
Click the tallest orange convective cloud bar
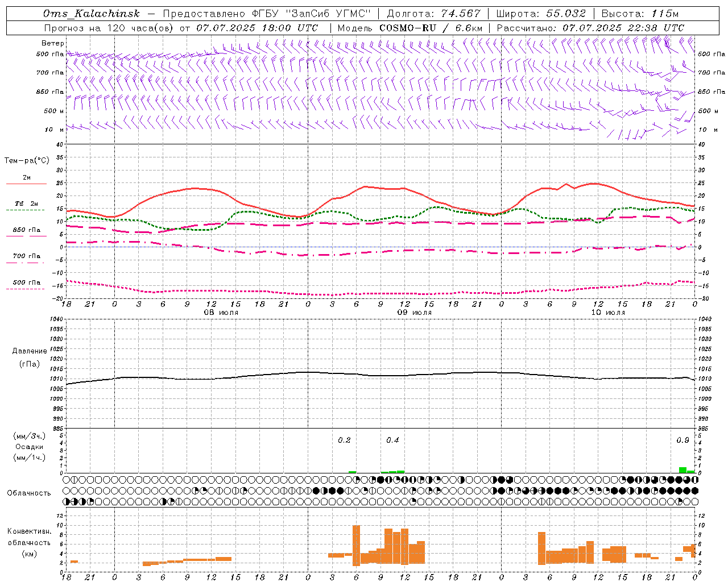(x=357, y=546)
